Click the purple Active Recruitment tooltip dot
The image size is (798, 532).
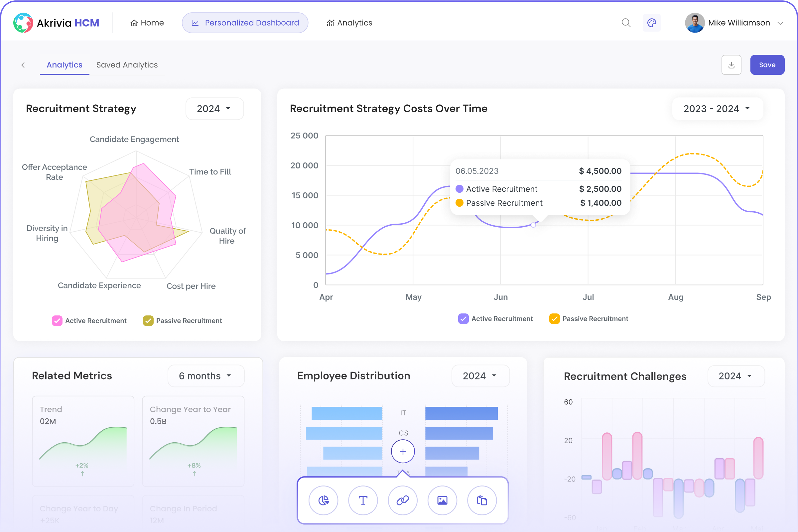pyautogui.click(x=459, y=189)
